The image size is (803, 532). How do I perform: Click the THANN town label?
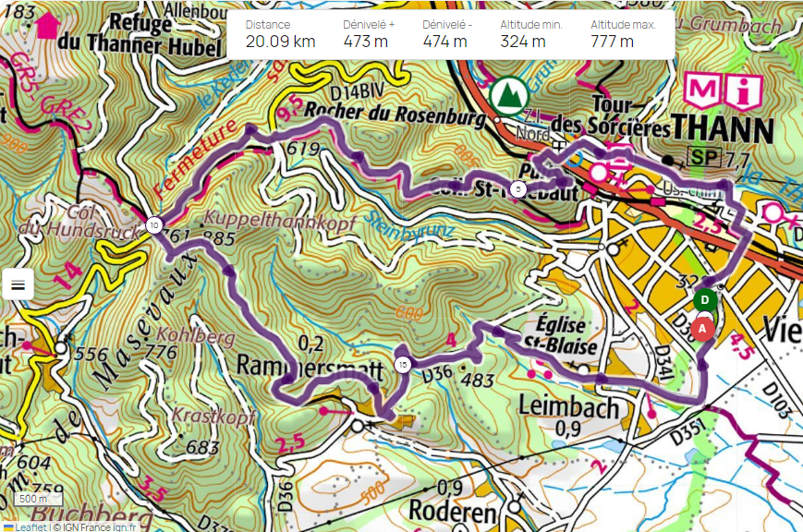[723, 128]
